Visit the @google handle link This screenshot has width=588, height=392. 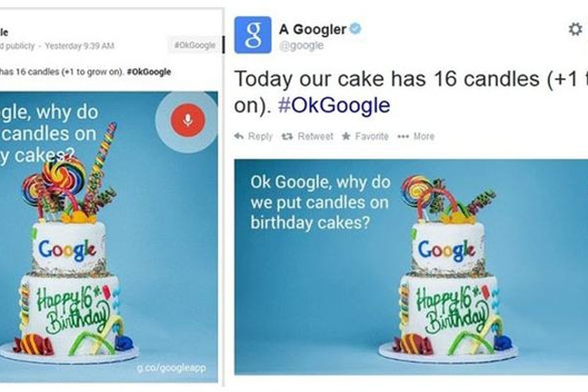coord(301,46)
